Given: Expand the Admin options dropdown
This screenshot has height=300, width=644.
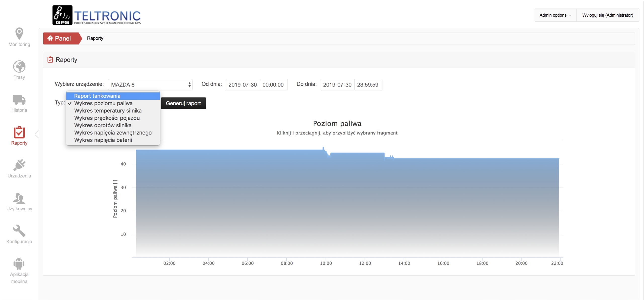Looking at the screenshot, I should (555, 15).
